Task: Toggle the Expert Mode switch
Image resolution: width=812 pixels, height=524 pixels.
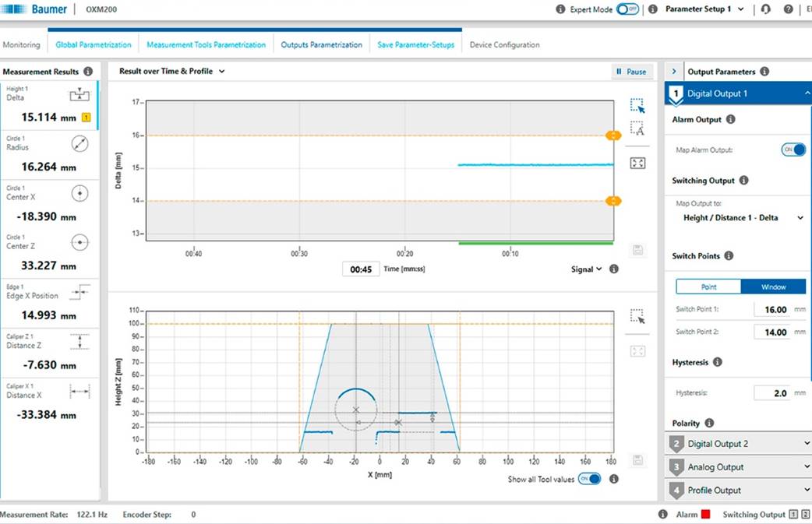Action: tap(627, 9)
